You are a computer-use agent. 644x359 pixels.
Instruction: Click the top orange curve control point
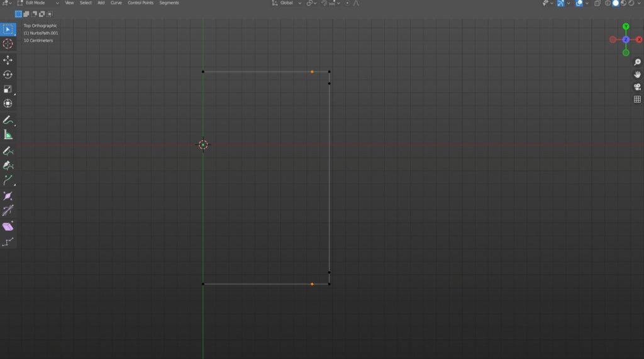[x=312, y=72]
